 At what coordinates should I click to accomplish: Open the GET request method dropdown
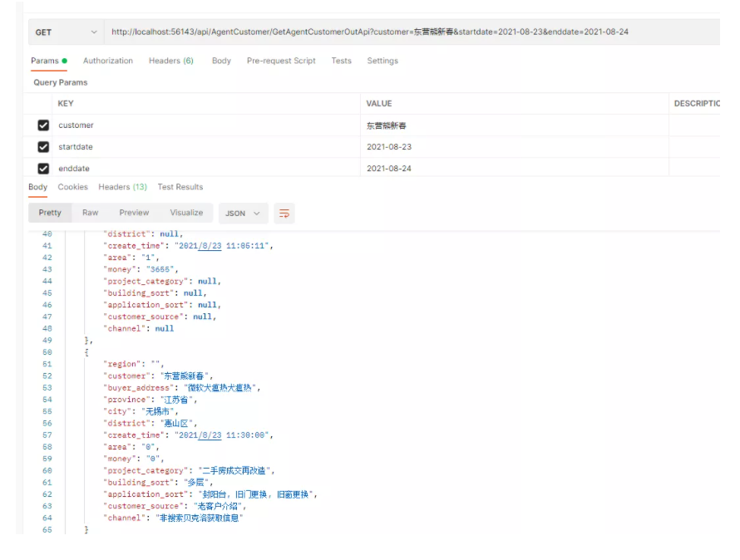(65, 32)
